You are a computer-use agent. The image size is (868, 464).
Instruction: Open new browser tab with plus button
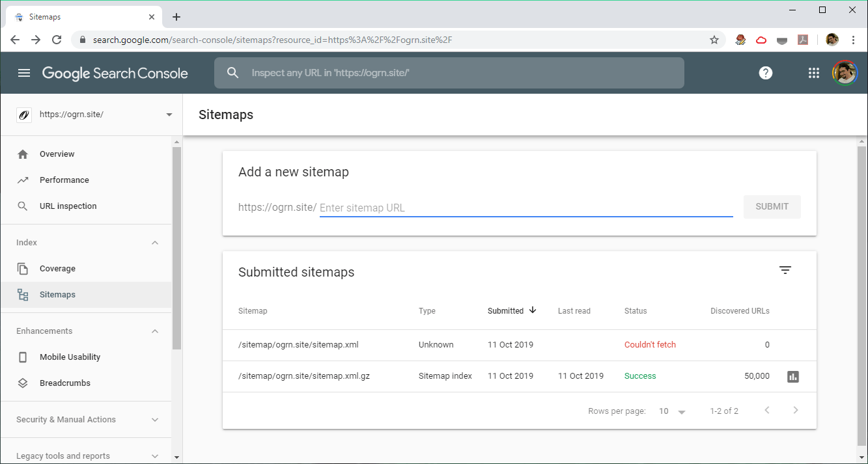click(176, 17)
